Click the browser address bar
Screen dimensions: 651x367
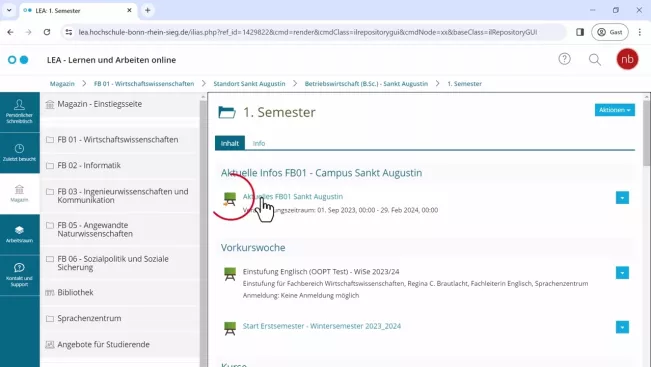coord(307,32)
